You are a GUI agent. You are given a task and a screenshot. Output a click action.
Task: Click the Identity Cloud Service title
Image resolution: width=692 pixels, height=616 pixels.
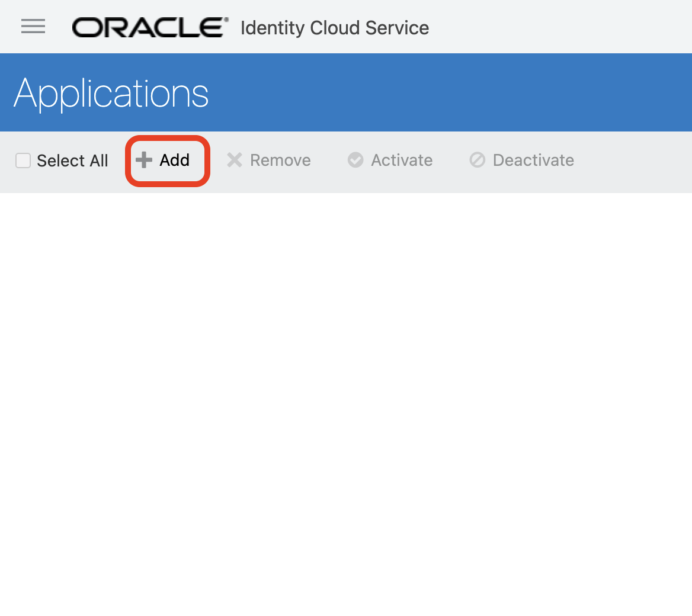(334, 28)
